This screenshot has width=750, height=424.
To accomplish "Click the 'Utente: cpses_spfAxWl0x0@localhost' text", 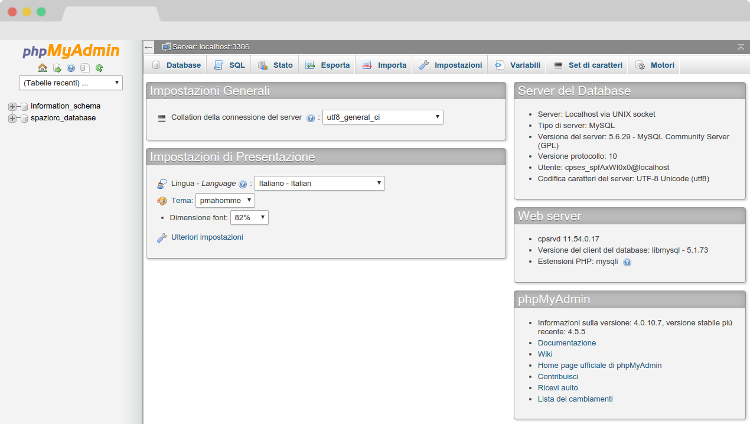I will [603, 167].
